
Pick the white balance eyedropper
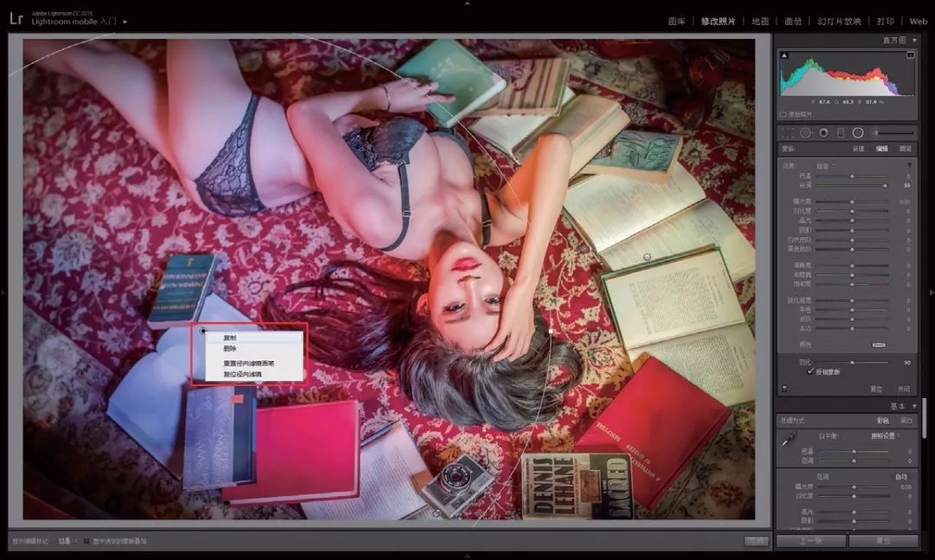(x=789, y=441)
